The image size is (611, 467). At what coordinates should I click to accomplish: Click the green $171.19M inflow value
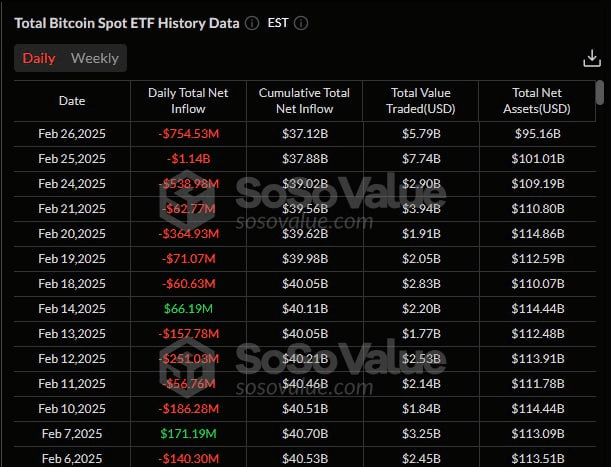coord(188,434)
